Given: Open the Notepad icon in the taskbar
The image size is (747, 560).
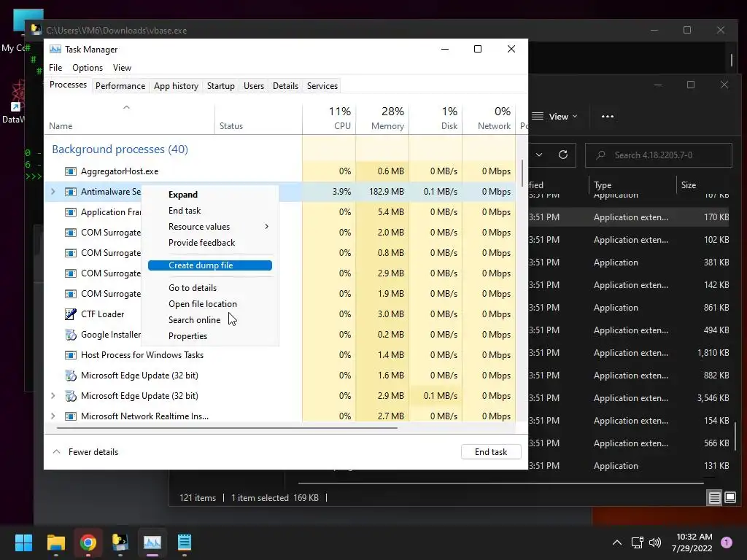Looking at the screenshot, I should click(x=185, y=542).
